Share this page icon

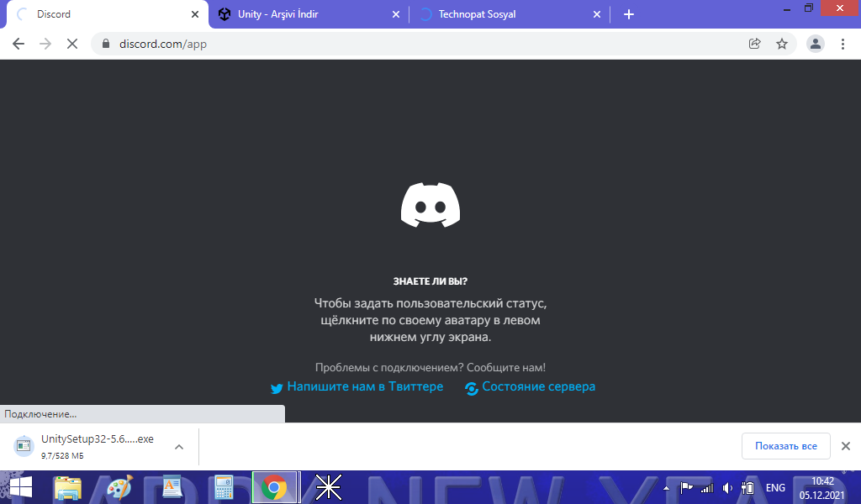tap(754, 44)
